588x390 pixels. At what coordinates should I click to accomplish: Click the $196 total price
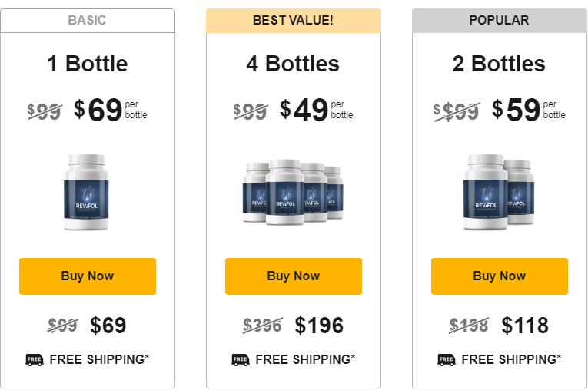(x=319, y=326)
